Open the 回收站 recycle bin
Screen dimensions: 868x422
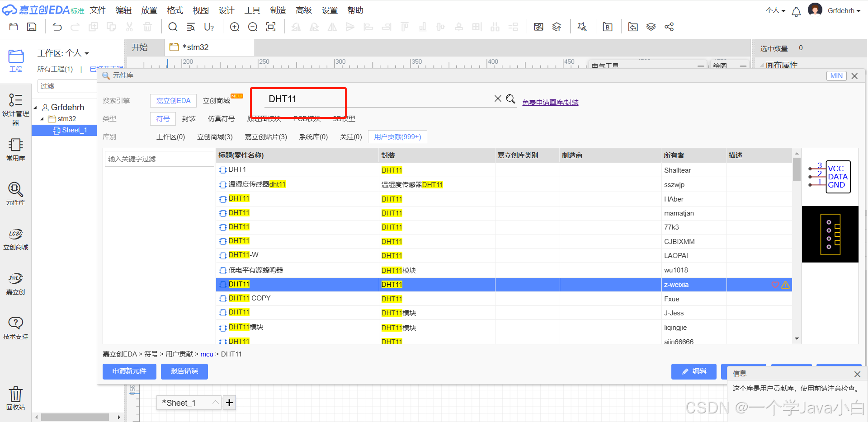(x=15, y=398)
